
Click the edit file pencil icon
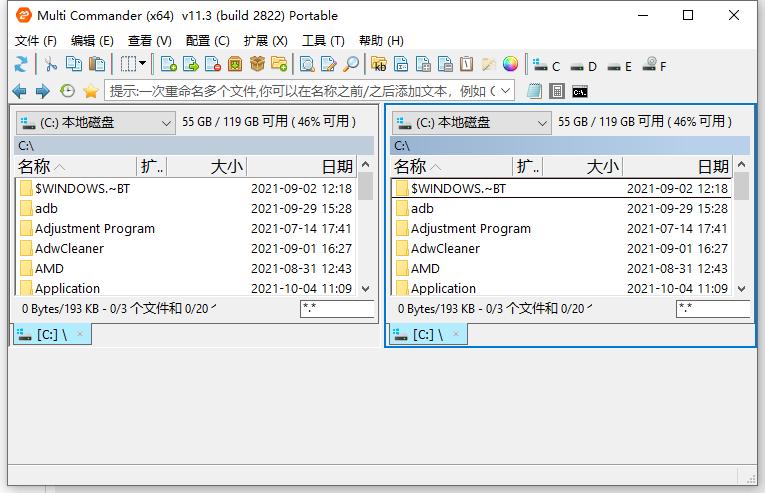click(329, 64)
